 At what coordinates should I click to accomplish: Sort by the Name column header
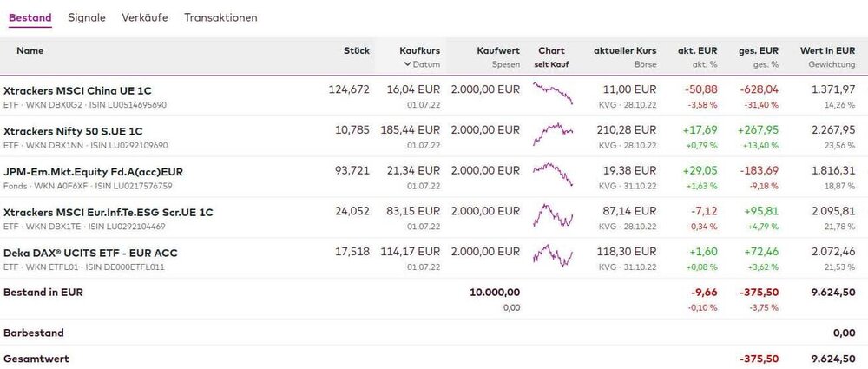[30, 51]
